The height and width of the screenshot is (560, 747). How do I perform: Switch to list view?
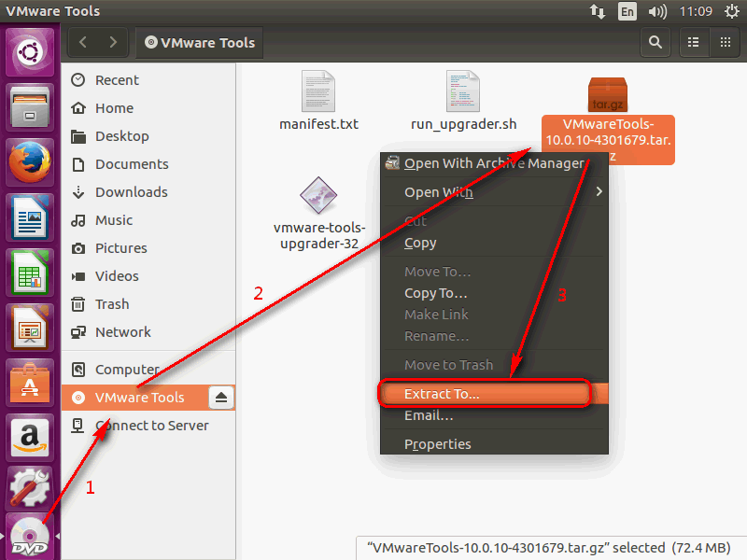(694, 42)
